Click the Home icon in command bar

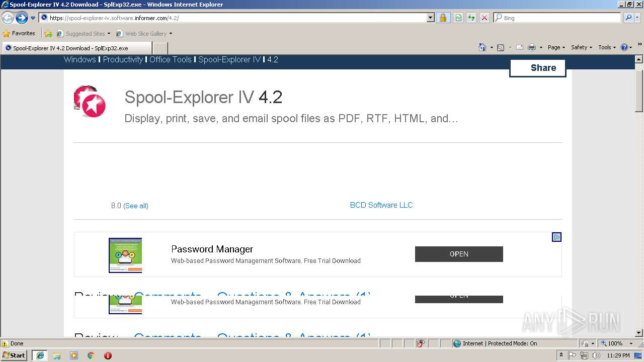point(482,47)
